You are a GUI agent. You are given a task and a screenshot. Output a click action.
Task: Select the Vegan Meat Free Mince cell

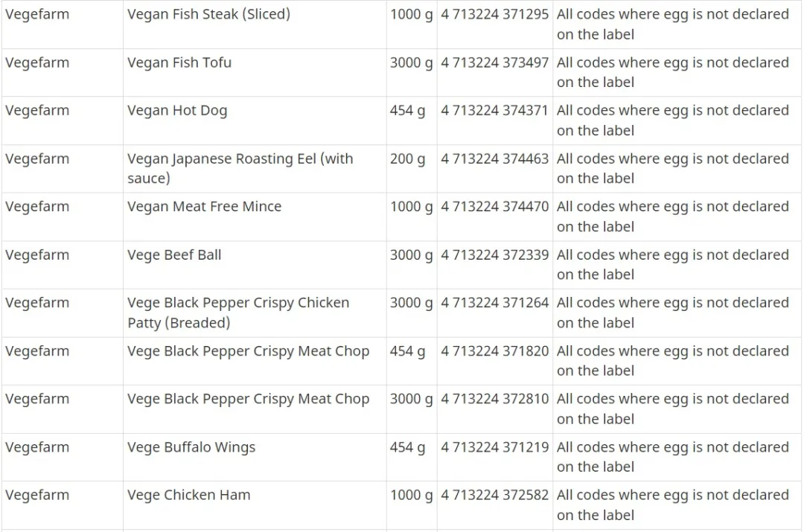pyautogui.click(x=255, y=217)
